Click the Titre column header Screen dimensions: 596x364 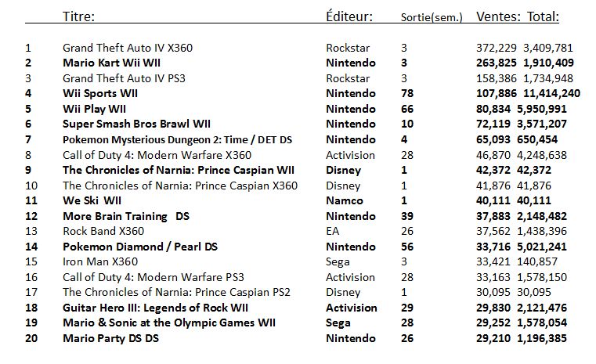[78, 16]
